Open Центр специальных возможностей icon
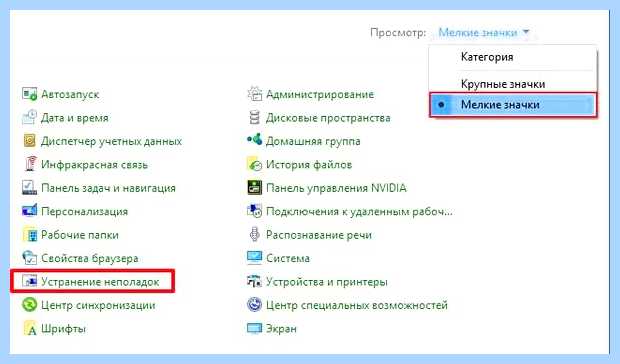This screenshot has height=364, width=620. [x=255, y=305]
